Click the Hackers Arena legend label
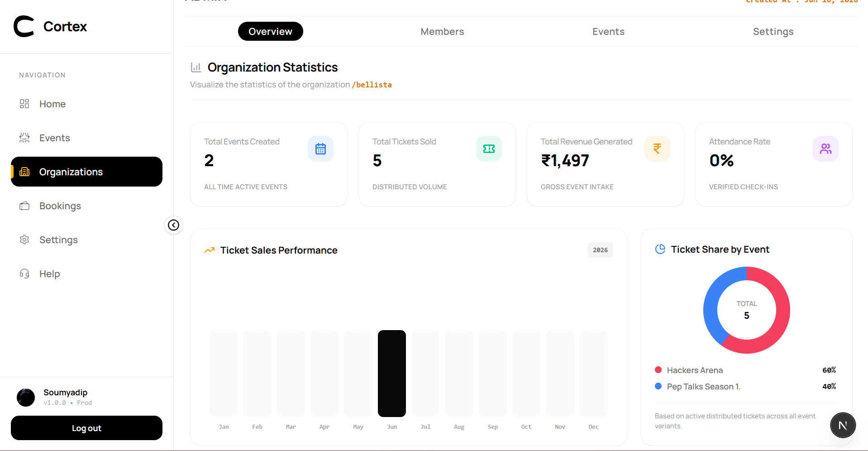Screen dimensions: 868x451 [695, 370]
